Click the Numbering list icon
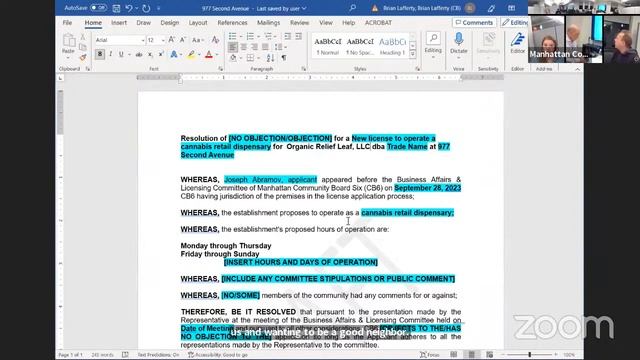Image resolution: width=640 pixels, height=360 pixels. tap(250, 36)
